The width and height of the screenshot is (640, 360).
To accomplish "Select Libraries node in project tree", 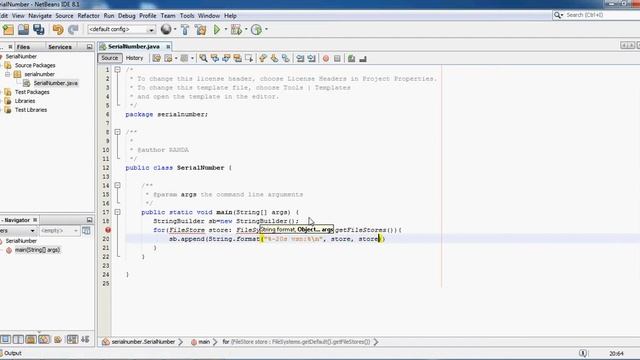I will (x=24, y=101).
